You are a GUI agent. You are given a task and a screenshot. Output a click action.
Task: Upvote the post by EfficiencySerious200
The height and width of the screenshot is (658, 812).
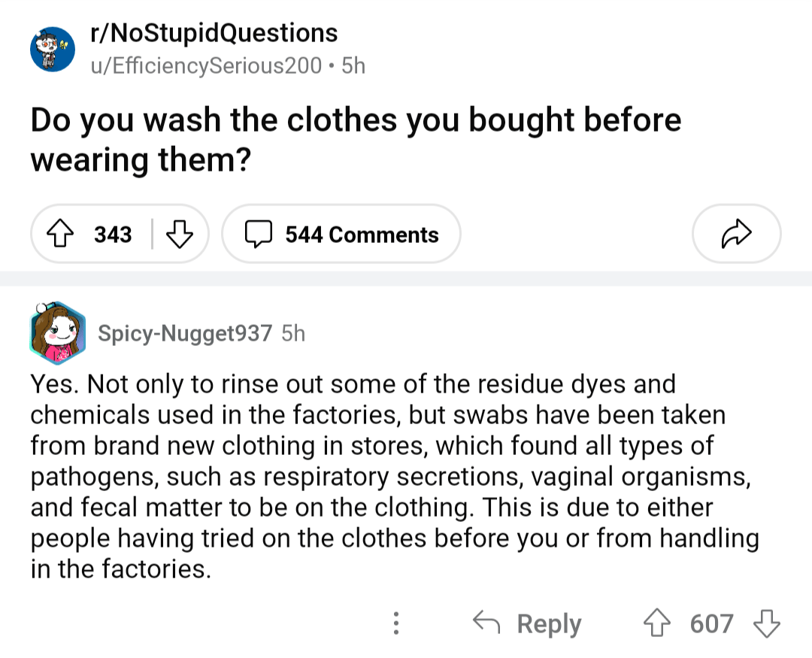tap(59, 234)
